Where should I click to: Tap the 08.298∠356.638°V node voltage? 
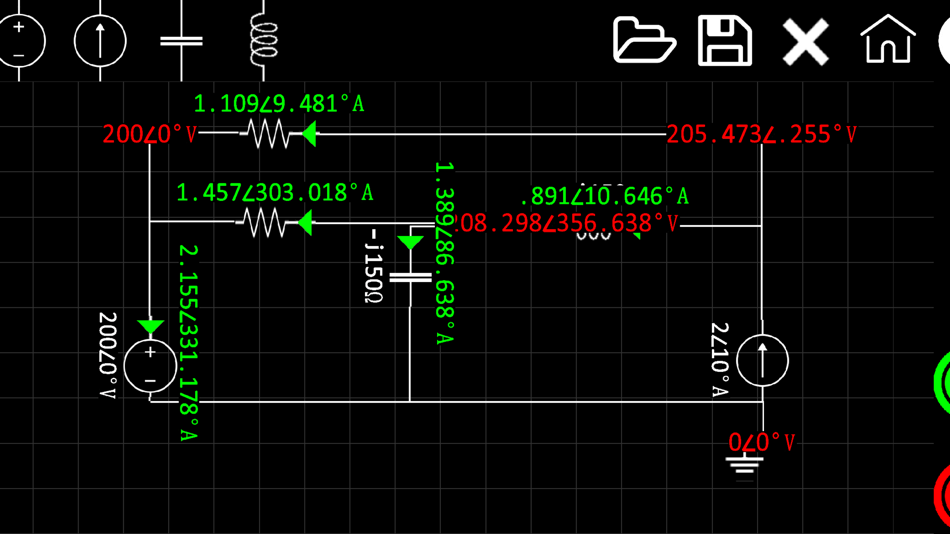[x=567, y=223]
